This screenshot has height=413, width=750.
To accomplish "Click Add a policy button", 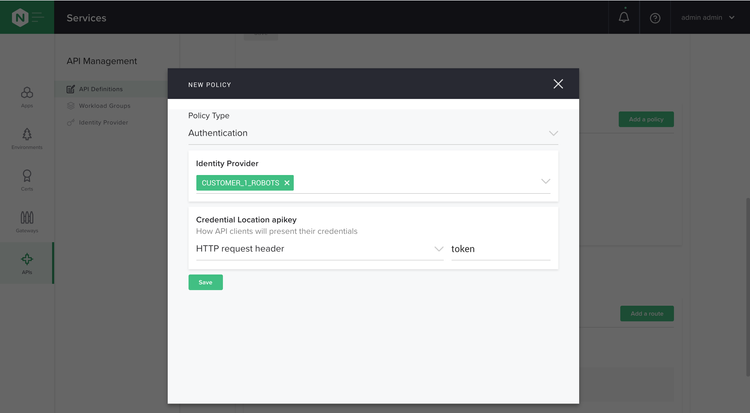I will pos(646,119).
